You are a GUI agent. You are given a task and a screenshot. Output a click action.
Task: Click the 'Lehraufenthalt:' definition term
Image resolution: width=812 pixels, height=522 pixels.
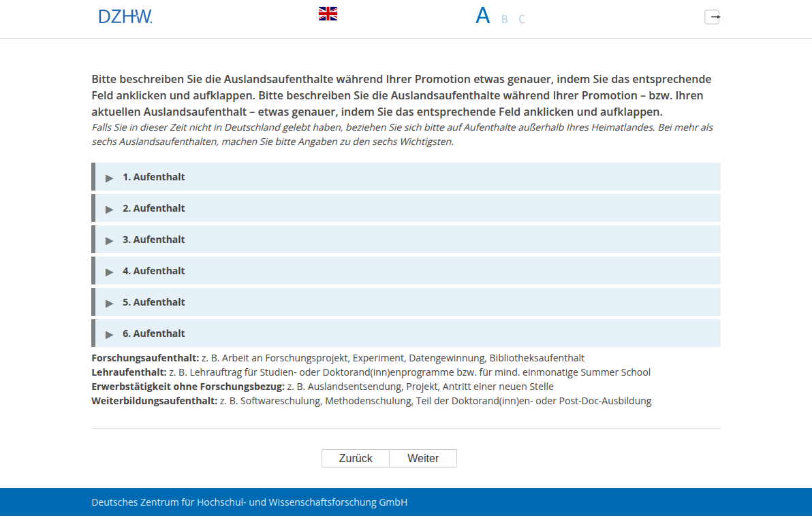coord(129,372)
